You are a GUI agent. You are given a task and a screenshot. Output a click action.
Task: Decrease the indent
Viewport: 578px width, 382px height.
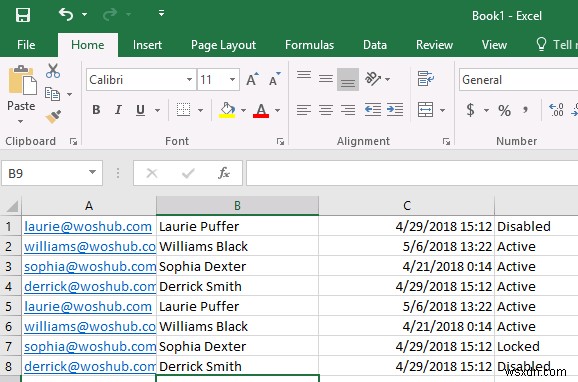click(x=373, y=110)
